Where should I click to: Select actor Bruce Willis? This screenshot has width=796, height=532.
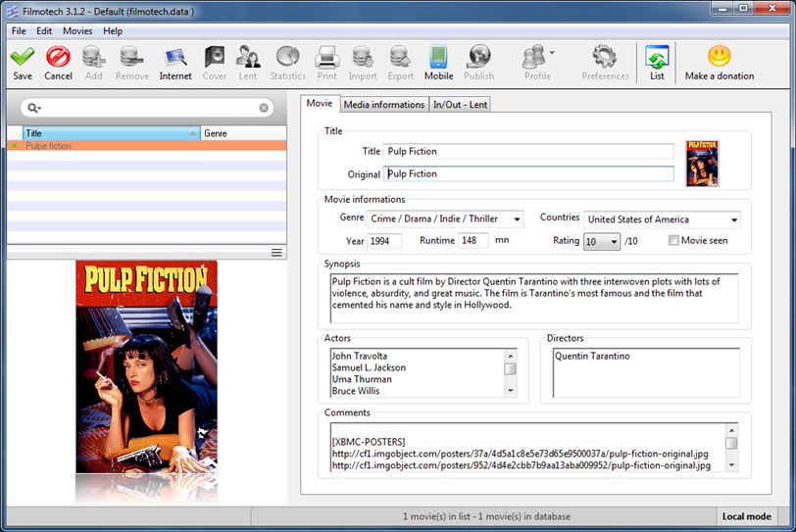point(356,391)
